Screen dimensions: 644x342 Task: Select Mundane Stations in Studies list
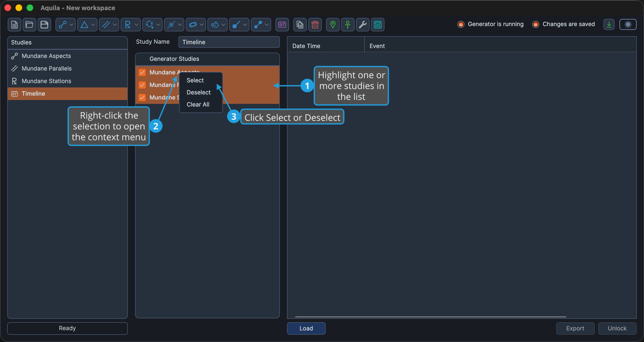68,81
